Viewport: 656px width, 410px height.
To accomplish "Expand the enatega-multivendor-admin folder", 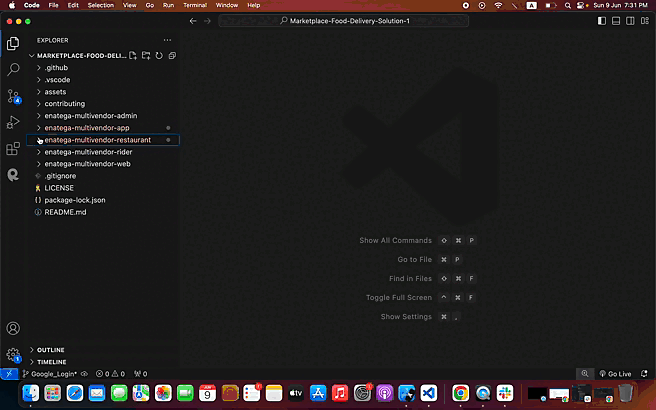I will pyautogui.click(x=90, y=116).
